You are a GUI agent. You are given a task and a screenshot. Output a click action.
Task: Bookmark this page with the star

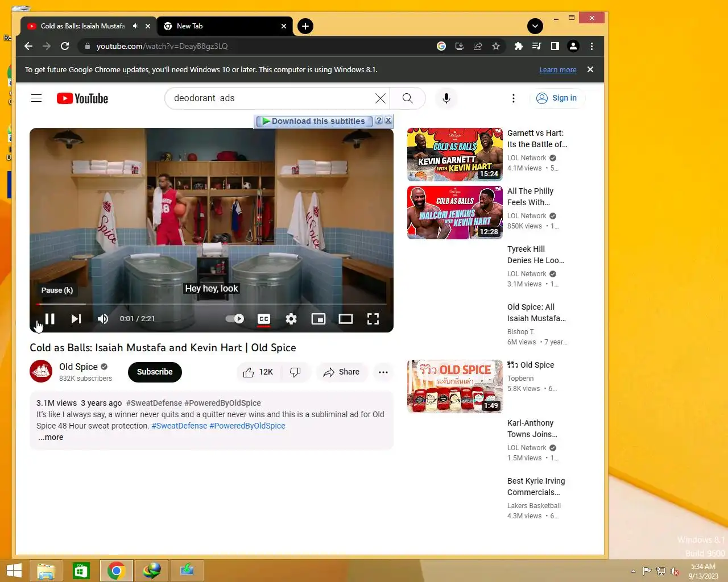click(x=496, y=46)
